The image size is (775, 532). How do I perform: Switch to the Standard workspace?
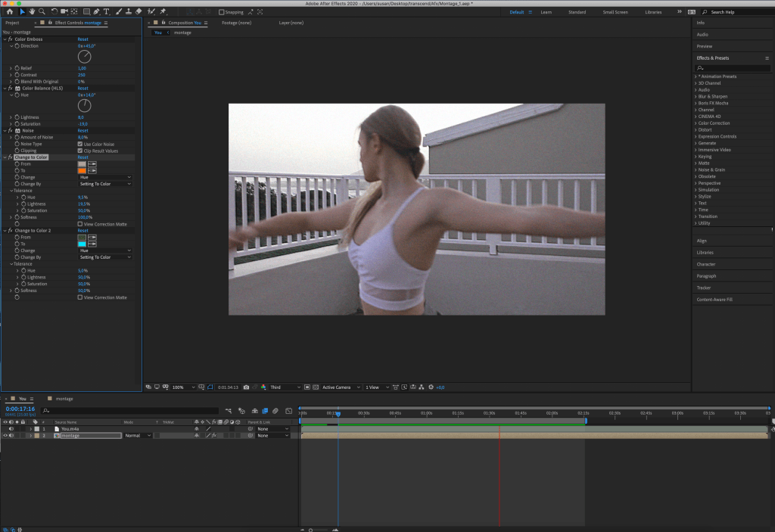(x=577, y=12)
